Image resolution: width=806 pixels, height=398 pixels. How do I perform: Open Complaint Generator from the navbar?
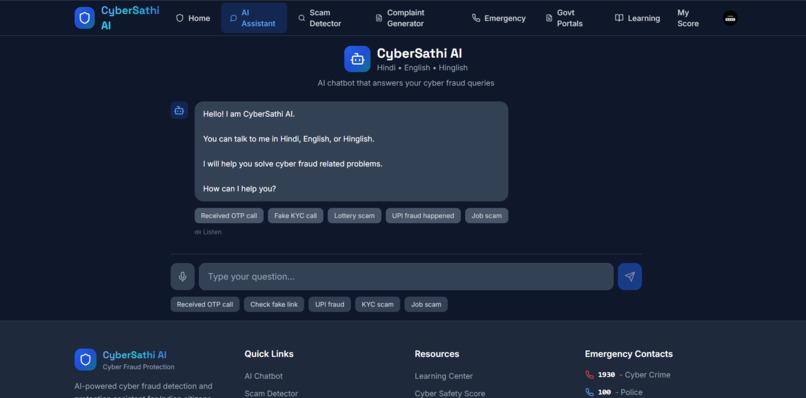(x=401, y=18)
